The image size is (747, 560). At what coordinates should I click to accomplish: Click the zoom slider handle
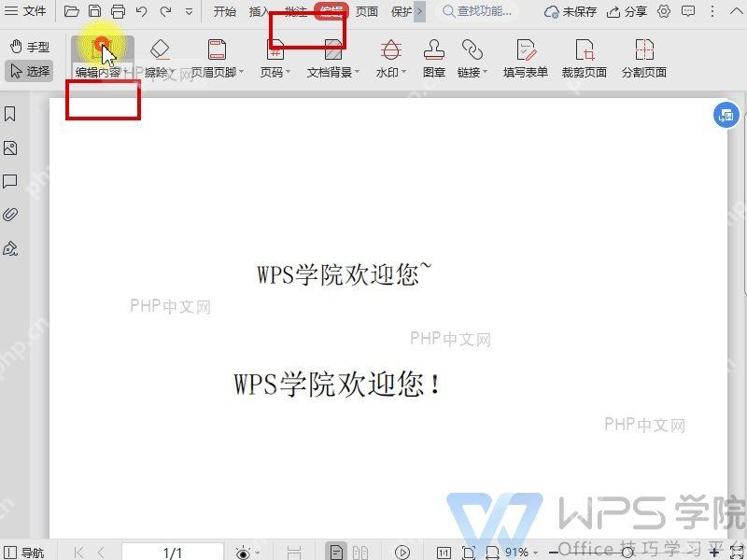[x=627, y=553]
